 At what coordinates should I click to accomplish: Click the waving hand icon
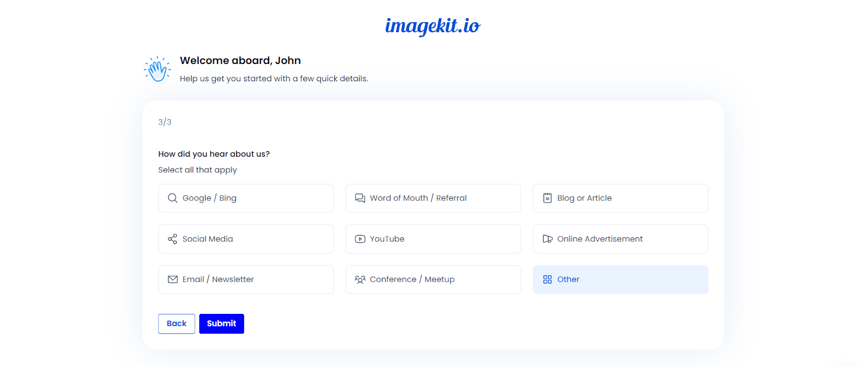pyautogui.click(x=157, y=70)
